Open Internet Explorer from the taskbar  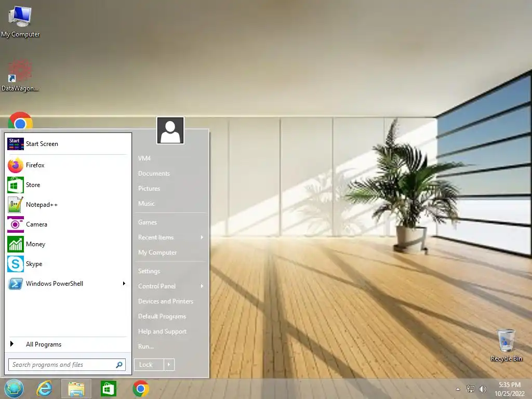45,389
